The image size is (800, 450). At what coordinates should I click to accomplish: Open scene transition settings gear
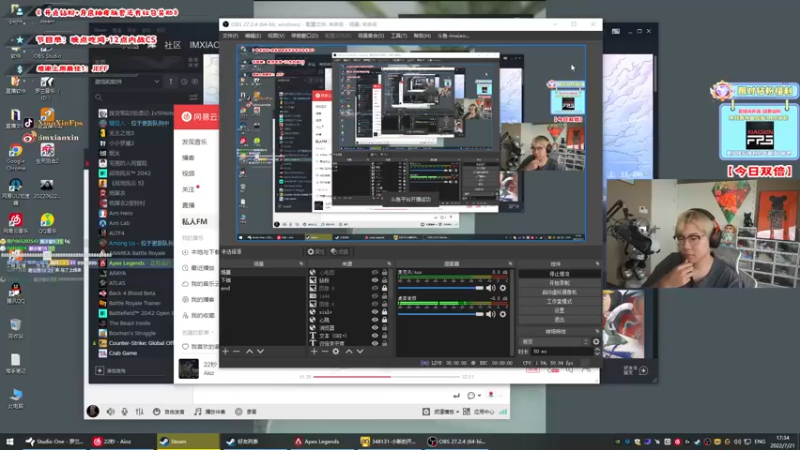(596, 342)
